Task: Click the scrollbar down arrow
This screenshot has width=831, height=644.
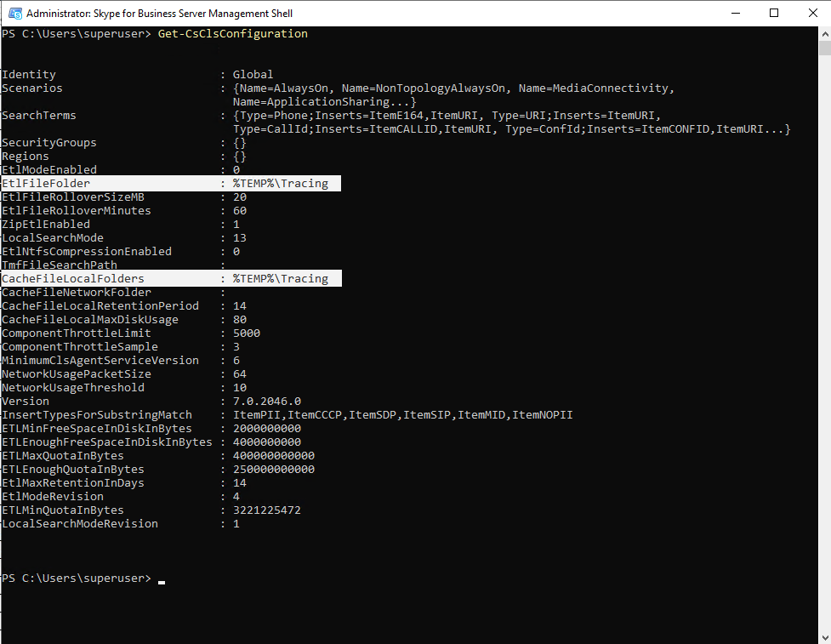Action: 825,638
